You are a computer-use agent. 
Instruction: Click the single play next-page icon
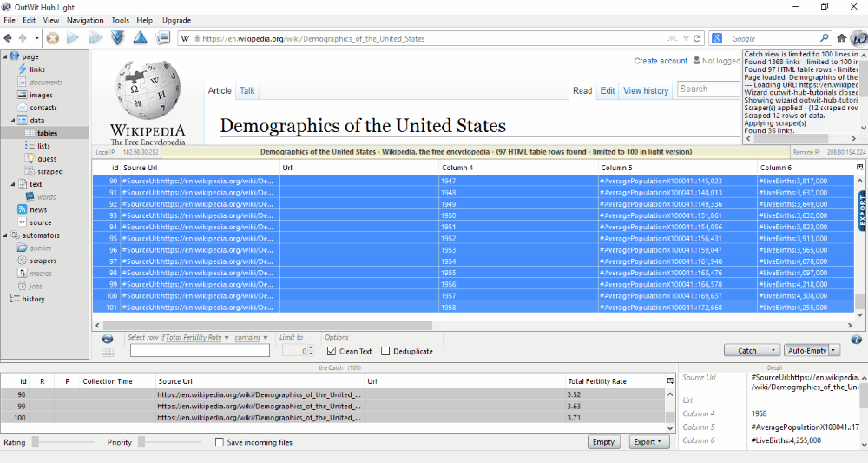point(73,37)
